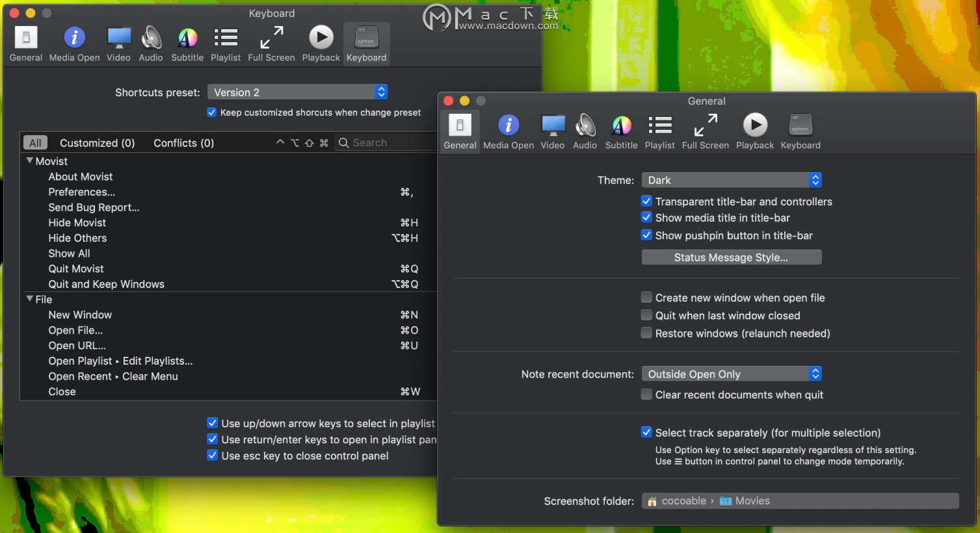Open Keyboard pane from General window toolbar

(801, 131)
